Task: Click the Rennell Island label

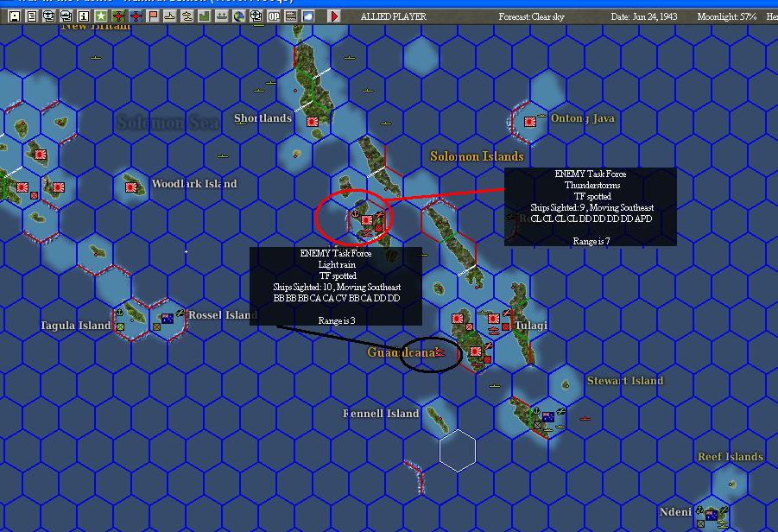Action: [x=381, y=414]
